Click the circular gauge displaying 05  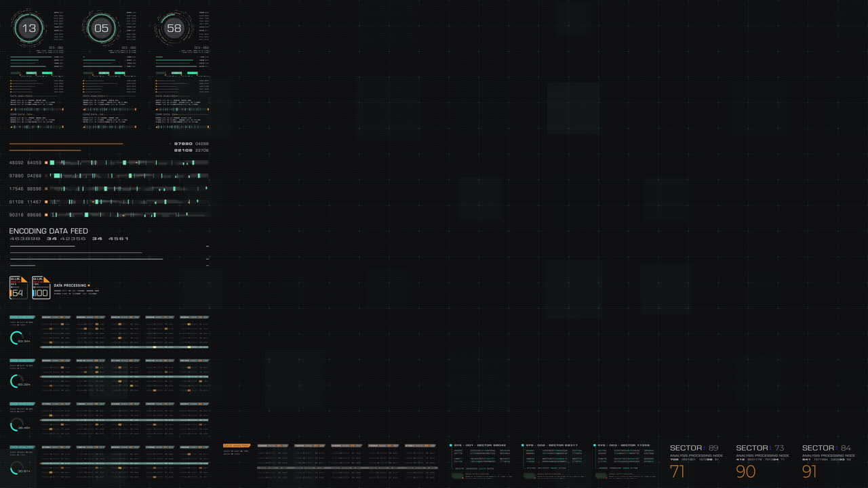(102, 28)
